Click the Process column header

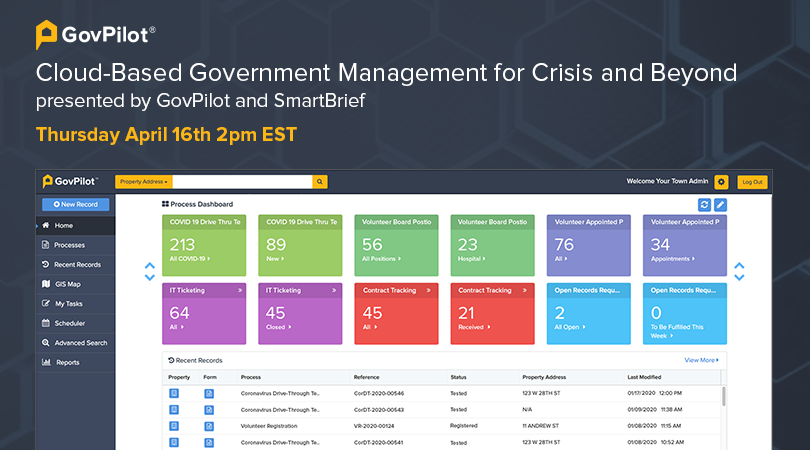click(251, 377)
